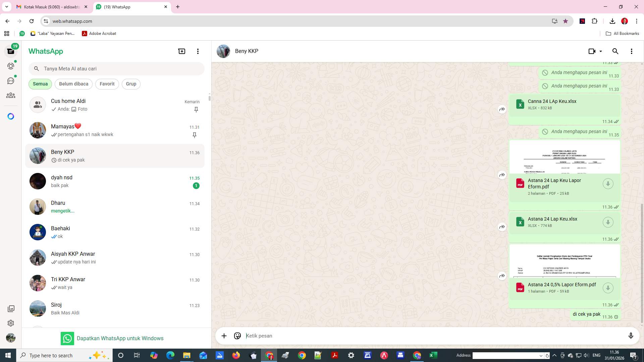Open Meta AI from the sidebar

coord(11,116)
